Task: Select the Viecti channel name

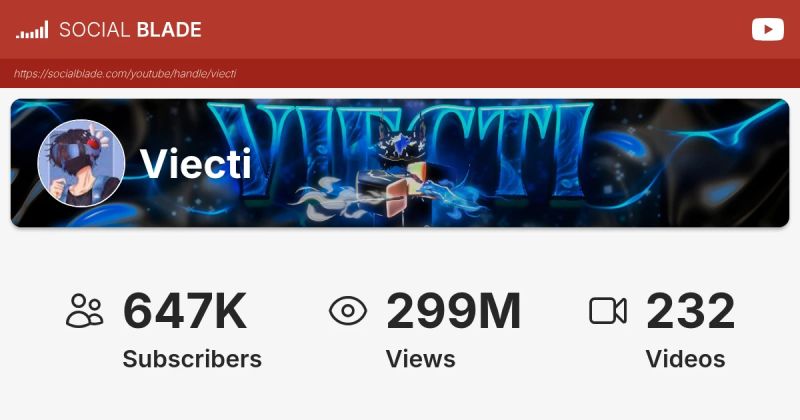Action: coord(196,163)
